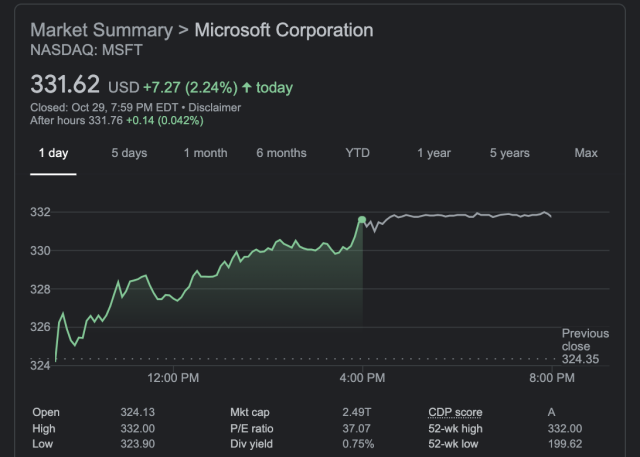Select the Max time range

point(586,153)
